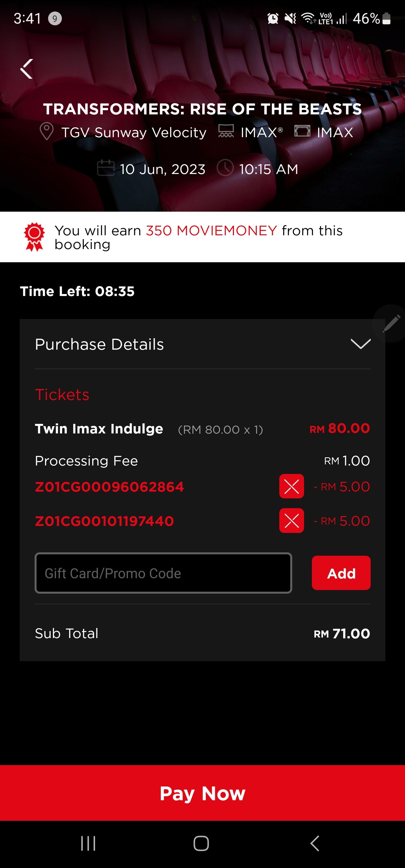Tap the IMAX hall screen icon

click(302, 131)
